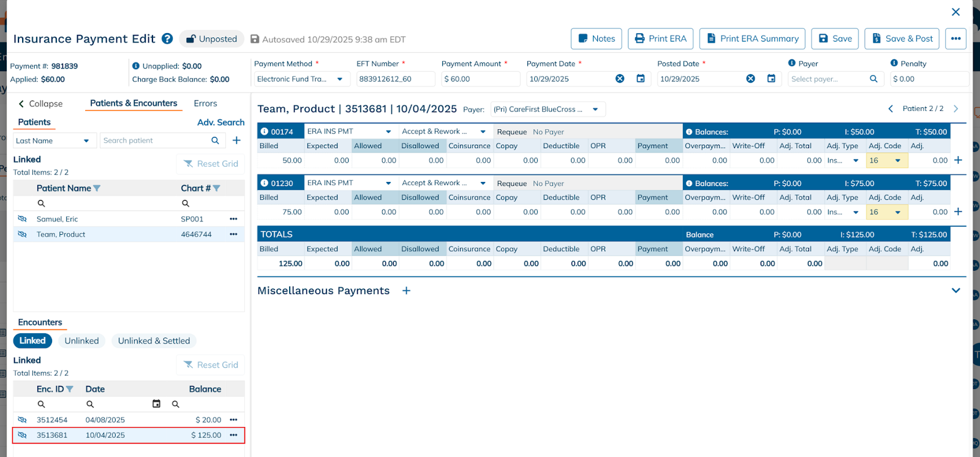The width and height of the screenshot is (980, 457).
Task: Click the Save & Post button
Action: (902, 39)
